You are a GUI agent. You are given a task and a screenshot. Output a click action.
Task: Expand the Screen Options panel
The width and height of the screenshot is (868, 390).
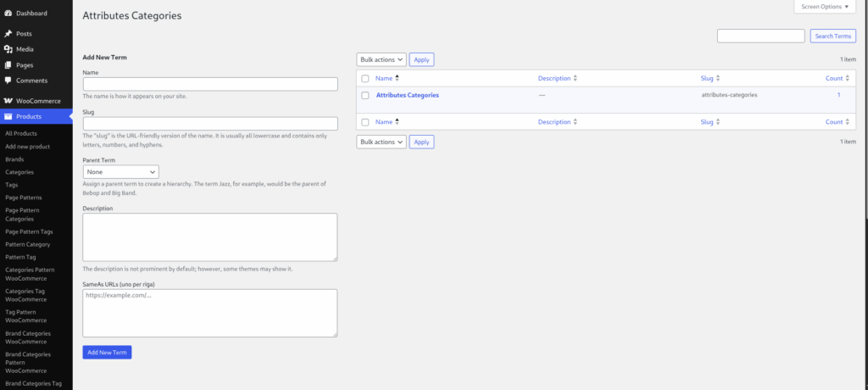(x=824, y=7)
